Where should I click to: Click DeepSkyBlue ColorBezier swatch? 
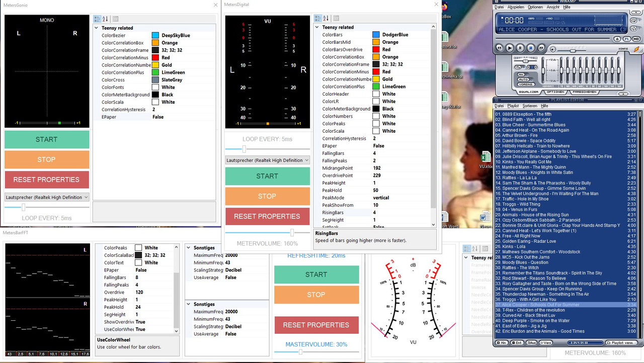tap(155, 36)
